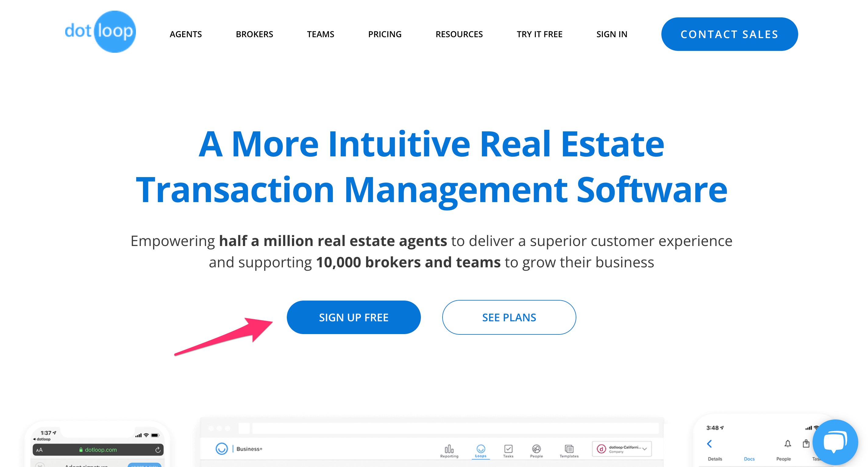Click the See Plans button
This screenshot has width=868, height=467.
click(x=509, y=317)
